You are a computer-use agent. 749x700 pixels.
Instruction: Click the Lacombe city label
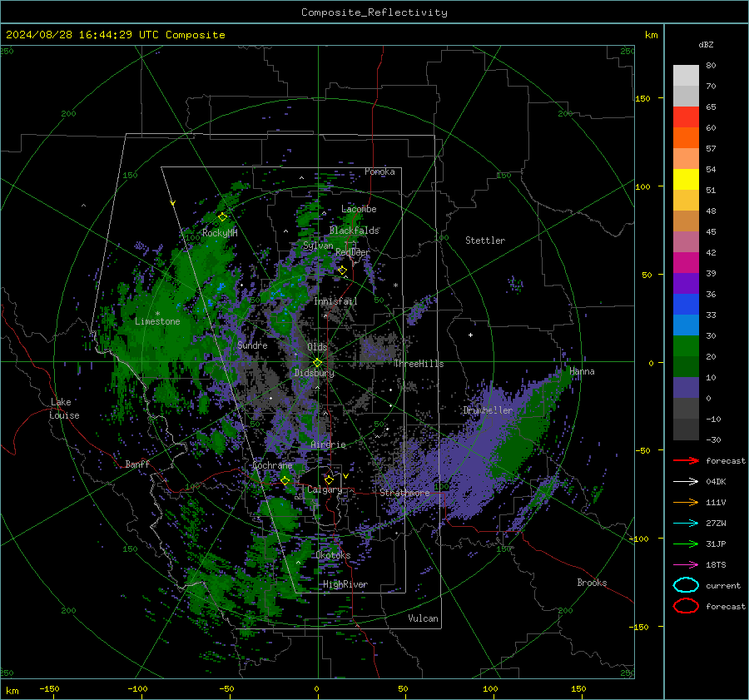359,209
